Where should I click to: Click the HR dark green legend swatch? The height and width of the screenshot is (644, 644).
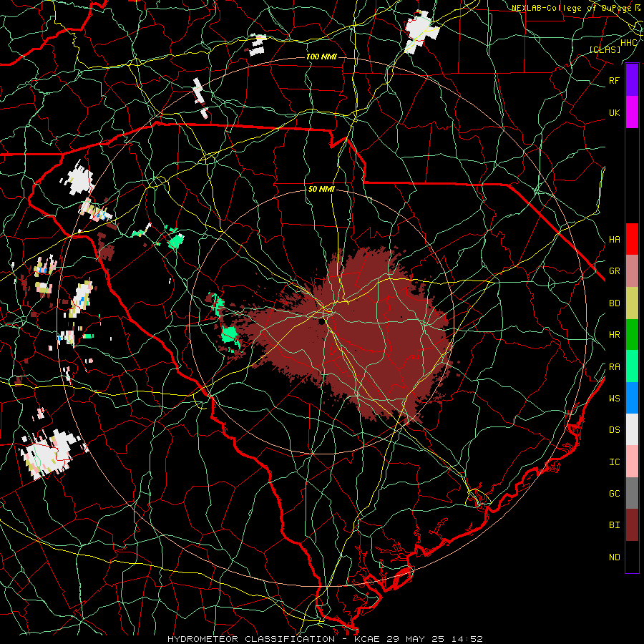click(x=632, y=335)
